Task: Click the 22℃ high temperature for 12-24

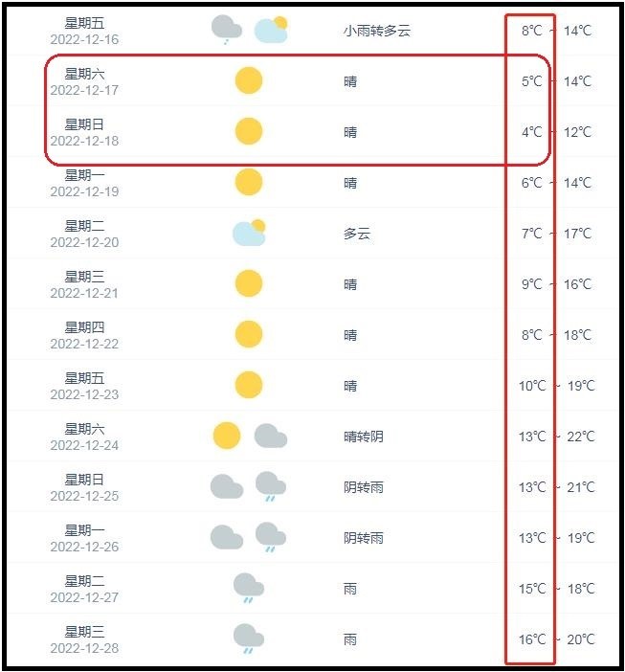Action: click(x=581, y=437)
